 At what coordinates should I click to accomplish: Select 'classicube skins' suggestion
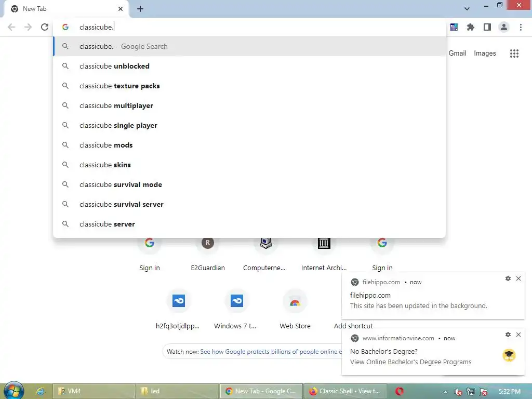[x=249, y=165]
